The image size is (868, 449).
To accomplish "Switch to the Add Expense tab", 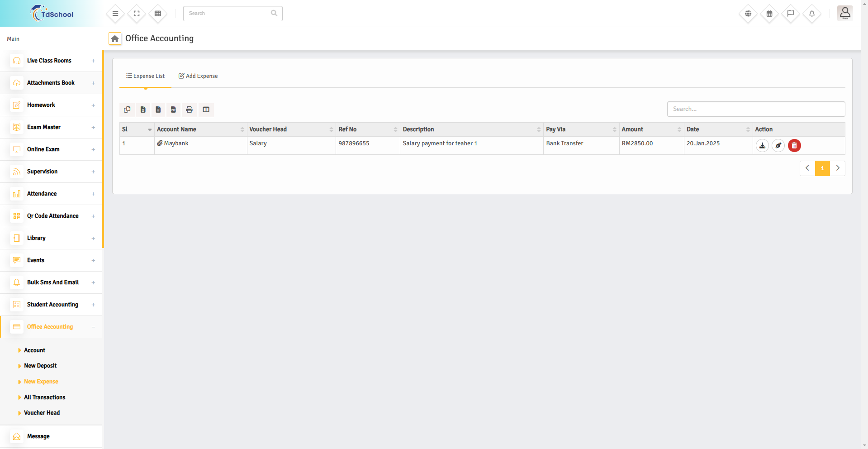I will [x=198, y=76].
